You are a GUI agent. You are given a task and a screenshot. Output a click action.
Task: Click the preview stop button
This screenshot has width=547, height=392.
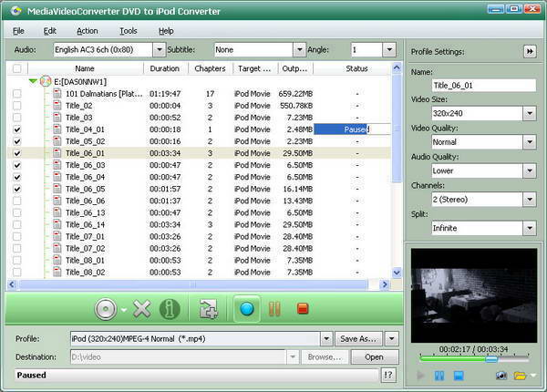tap(459, 376)
